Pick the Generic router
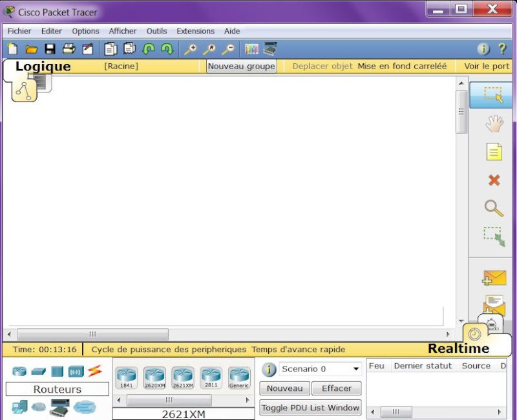 pos(239,378)
